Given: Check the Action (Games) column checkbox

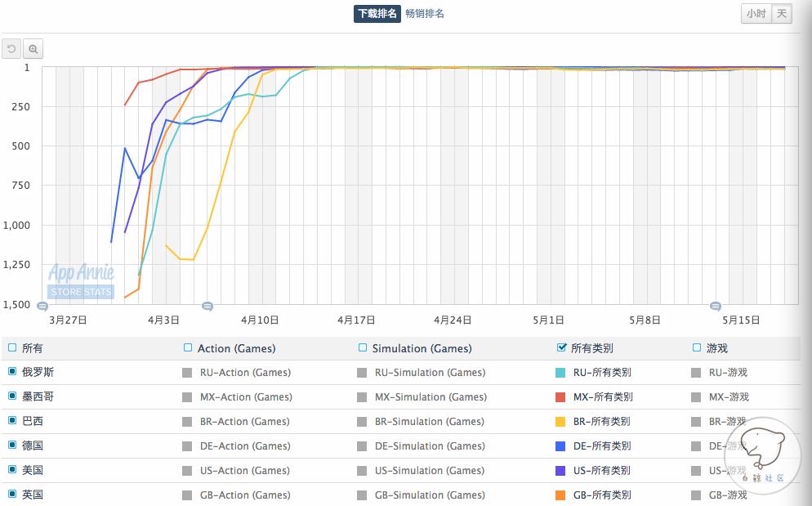Looking at the screenshot, I should coord(188,348).
